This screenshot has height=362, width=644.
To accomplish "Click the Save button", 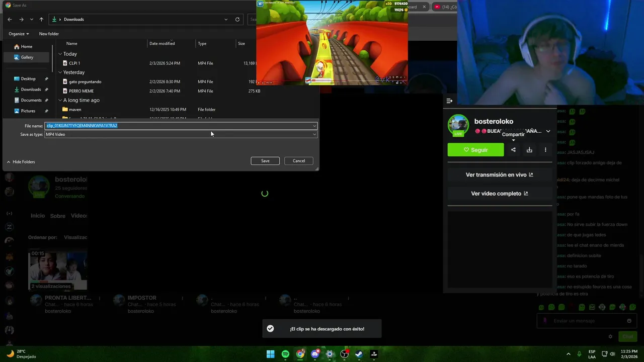I will pyautogui.click(x=265, y=161).
